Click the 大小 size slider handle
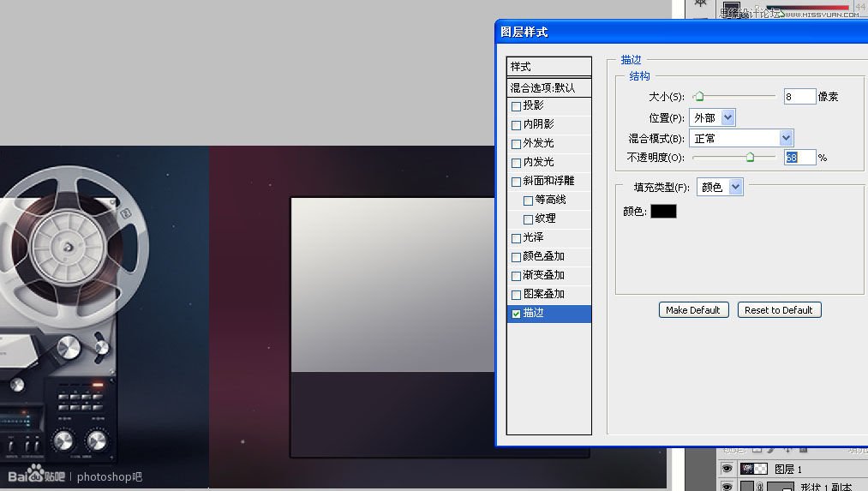The width and height of the screenshot is (868, 491). (x=699, y=96)
